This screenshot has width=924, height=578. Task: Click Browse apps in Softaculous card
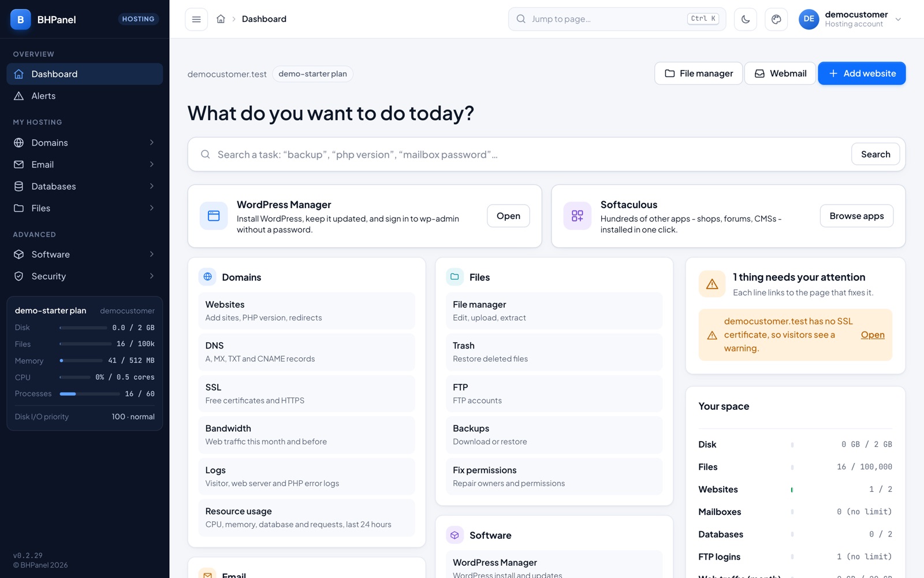point(856,216)
